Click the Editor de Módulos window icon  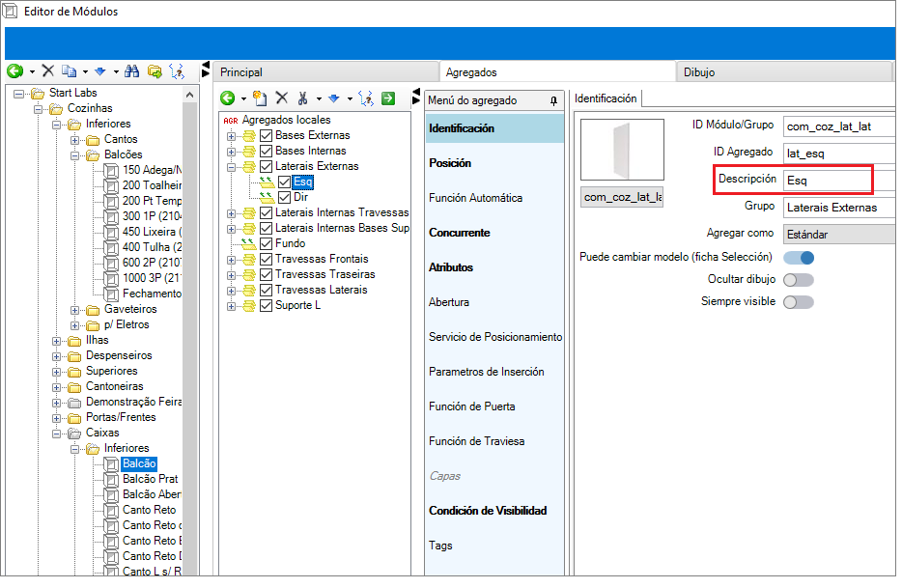pos(10,11)
